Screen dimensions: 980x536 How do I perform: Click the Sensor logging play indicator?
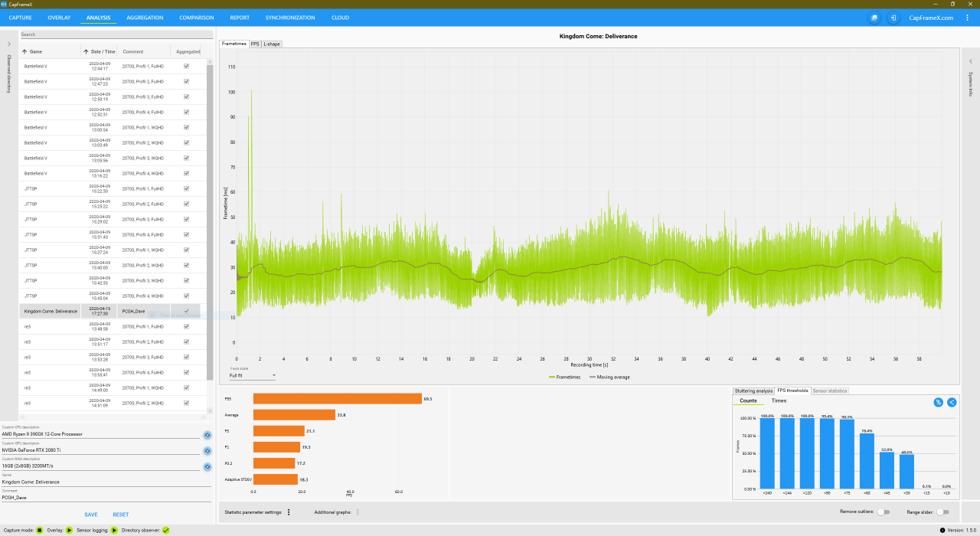114,530
